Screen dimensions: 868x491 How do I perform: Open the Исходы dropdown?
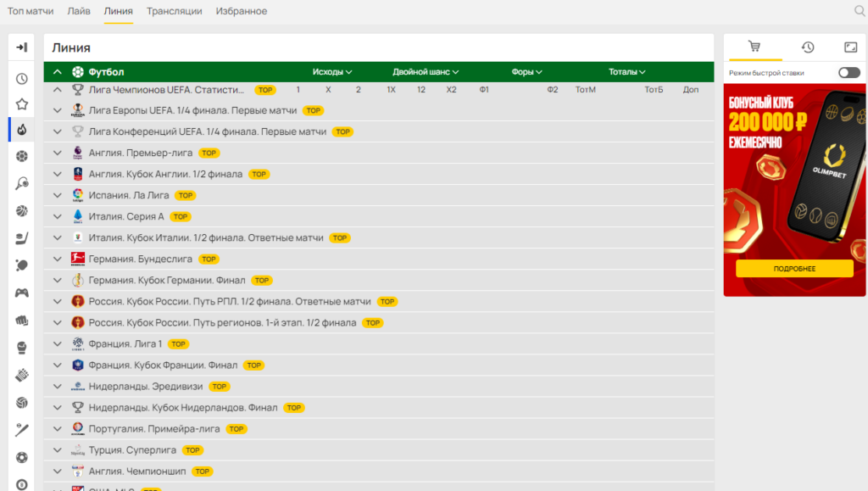[332, 72]
